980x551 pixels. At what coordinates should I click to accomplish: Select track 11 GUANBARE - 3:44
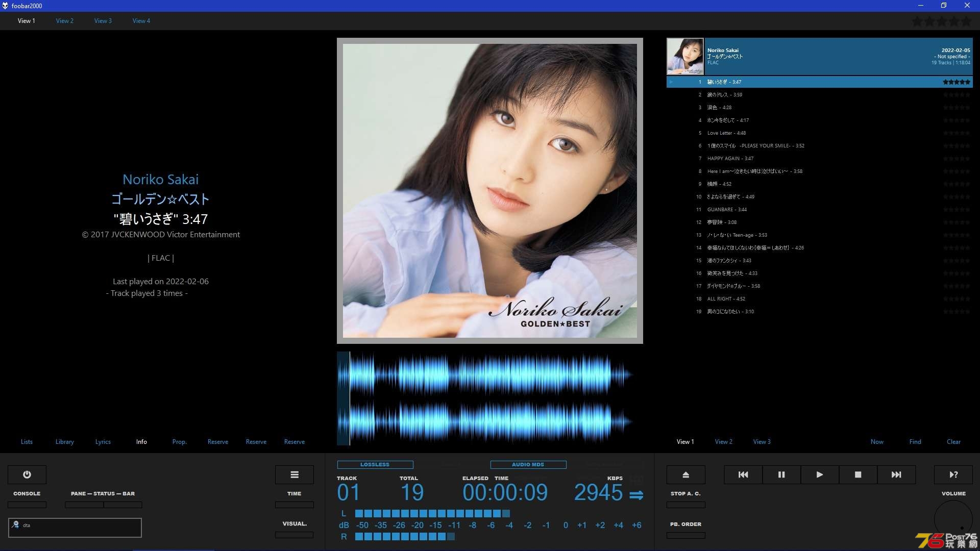click(x=820, y=209)
